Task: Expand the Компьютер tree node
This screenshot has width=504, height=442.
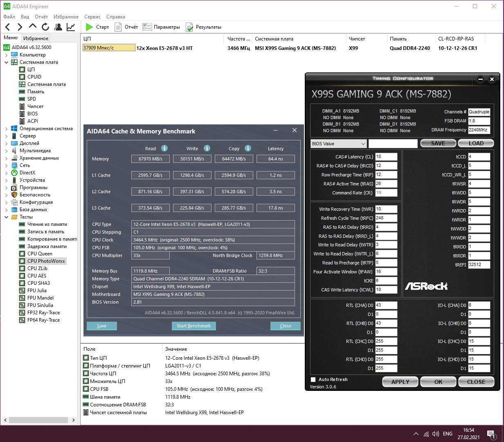Action: pos(6,55)
